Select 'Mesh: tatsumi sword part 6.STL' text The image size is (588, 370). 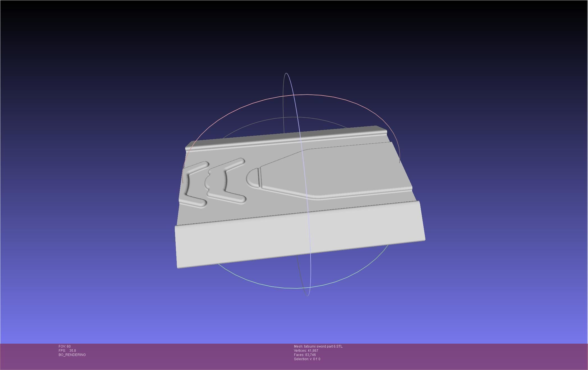click(x=318, y=346)
